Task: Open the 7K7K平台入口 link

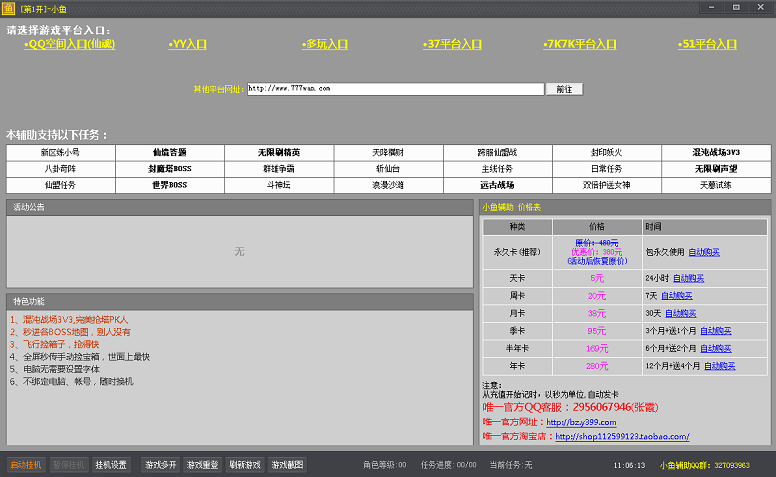Action: coord(580,44)
